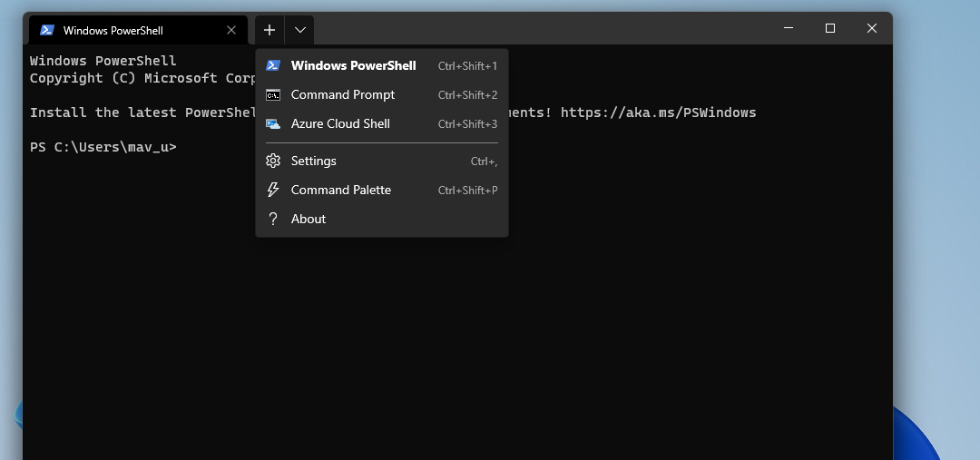Close the Terminal window

click(871, 29)
